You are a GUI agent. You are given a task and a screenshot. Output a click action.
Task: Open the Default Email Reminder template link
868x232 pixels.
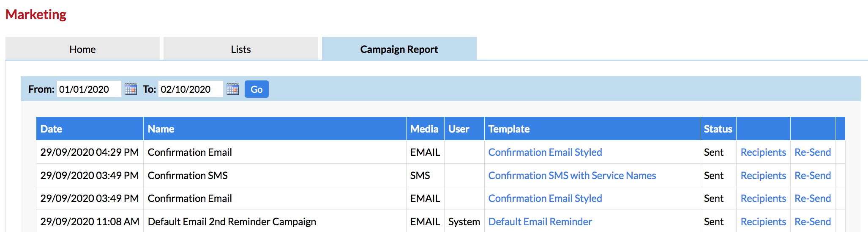click(540, 222)
